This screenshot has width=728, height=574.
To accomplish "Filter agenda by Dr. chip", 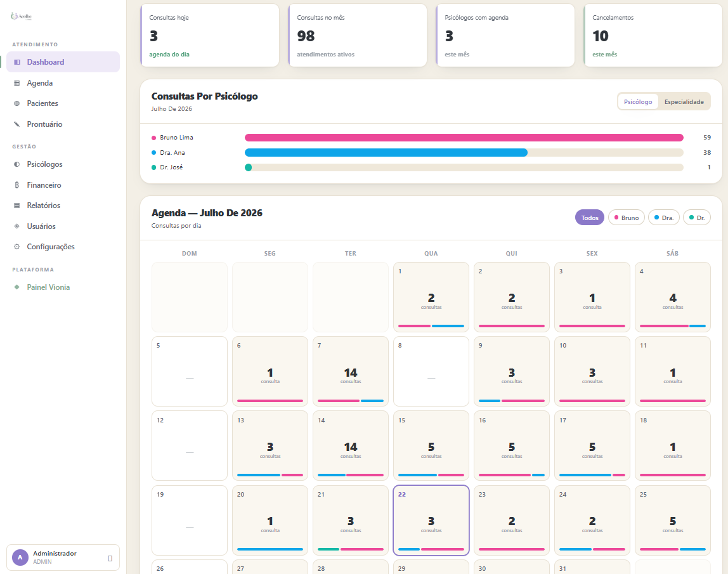I will click(697, 218).
